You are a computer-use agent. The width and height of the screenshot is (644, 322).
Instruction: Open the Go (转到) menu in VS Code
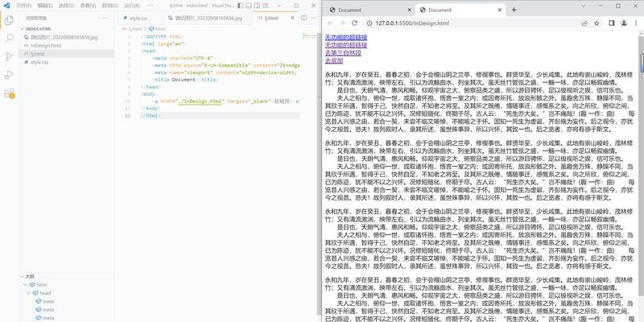[x=109, y=6]
